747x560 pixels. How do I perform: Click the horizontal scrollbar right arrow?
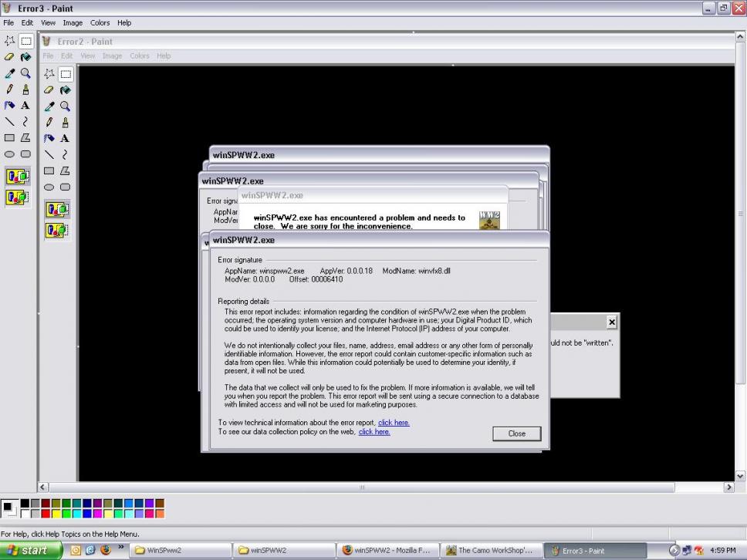point(728,487)
